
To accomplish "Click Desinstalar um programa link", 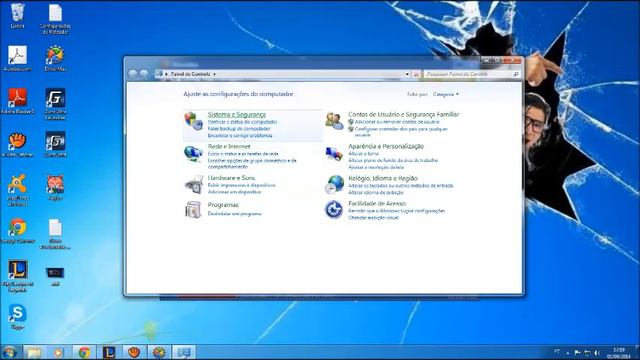I will (x=235, y=214).
